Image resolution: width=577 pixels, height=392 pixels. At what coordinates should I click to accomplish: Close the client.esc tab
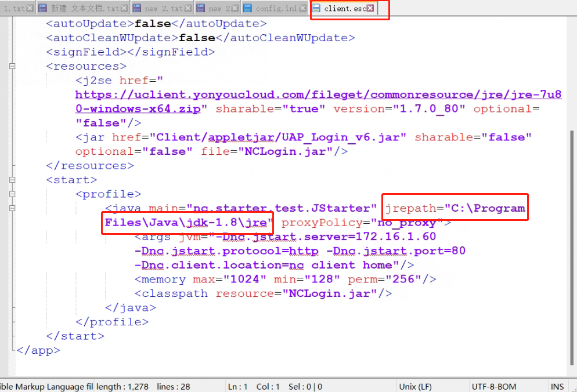[x=370, y=9]
